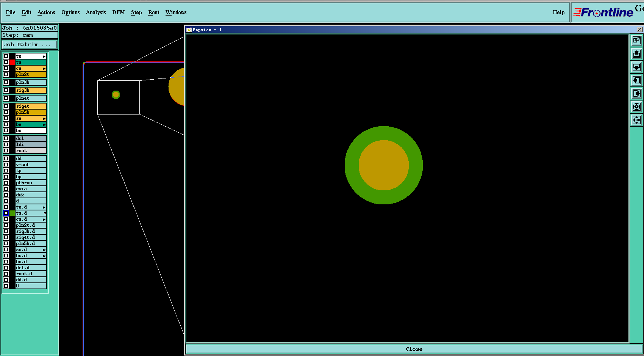Click the marker icon on 'bs.d' layer

click(44, 256)
